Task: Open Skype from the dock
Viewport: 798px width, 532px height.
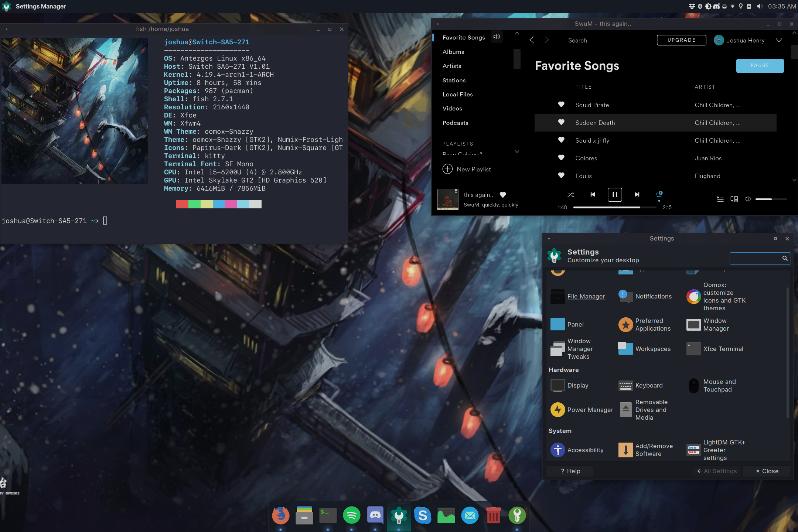Action: coord(423,515)
